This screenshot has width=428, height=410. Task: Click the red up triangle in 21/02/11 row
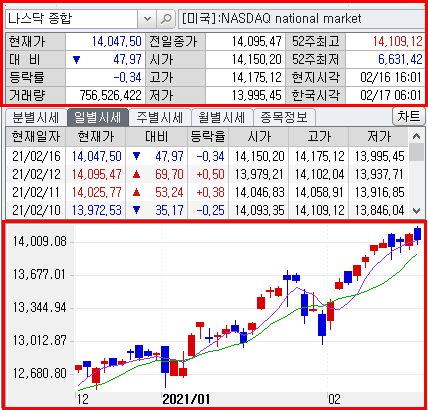[136, 192]
